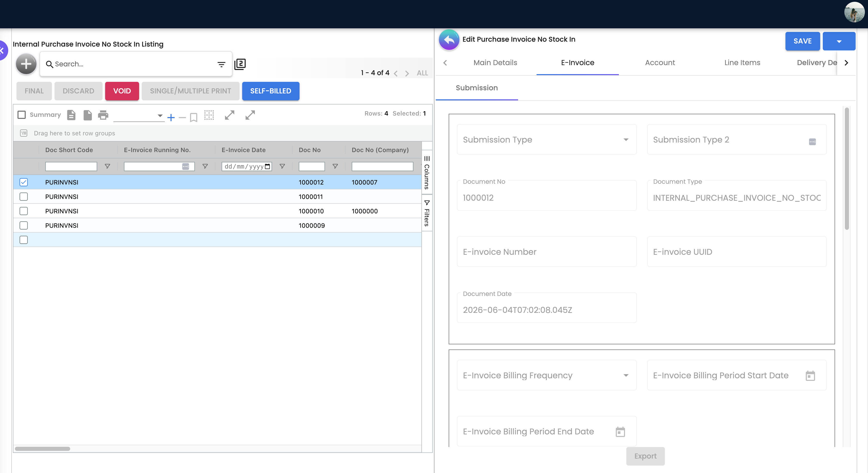The image size is (868, 473).
Task: Open the SAVE options dropdown arrow
Action: [x=839, y=41]
